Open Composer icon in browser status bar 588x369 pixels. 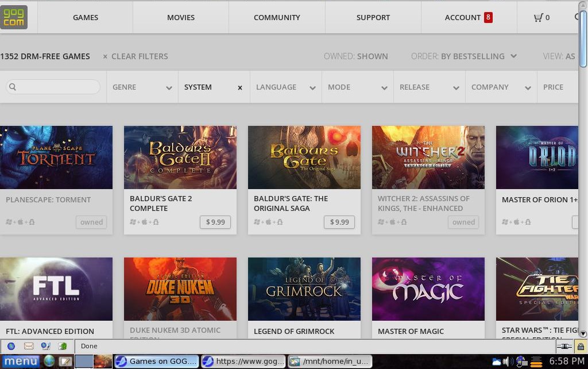[46, 346]
